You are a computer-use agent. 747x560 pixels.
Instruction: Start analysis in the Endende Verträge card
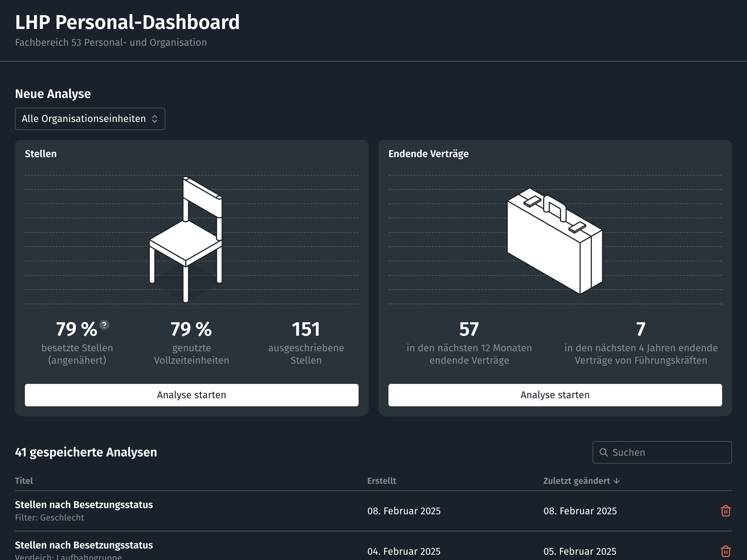[555, 395]
